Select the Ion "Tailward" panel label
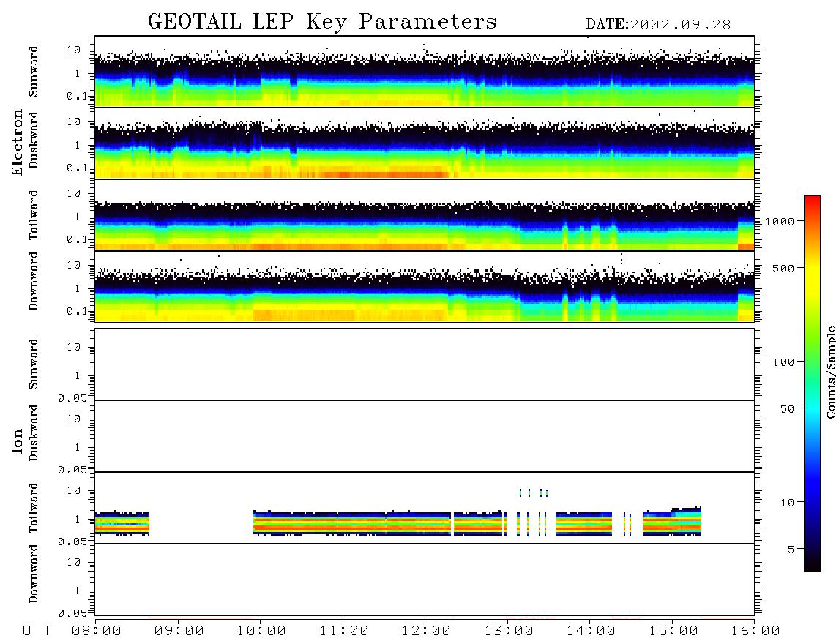Viewport: 836px width, 644px height. 34,508
